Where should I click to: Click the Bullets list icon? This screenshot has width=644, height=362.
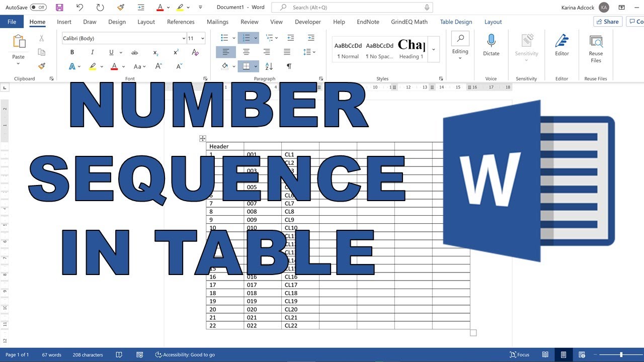tap(224, 38)
